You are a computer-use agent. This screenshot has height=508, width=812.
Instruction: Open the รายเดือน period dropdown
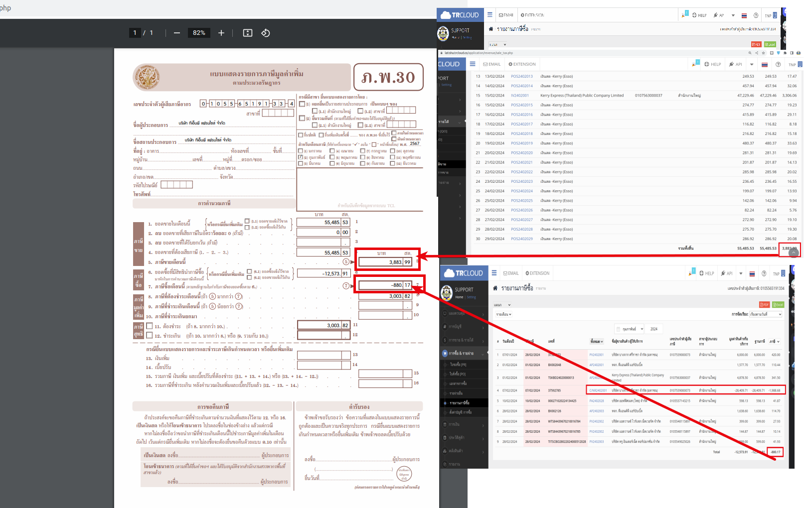click(504, 314)
